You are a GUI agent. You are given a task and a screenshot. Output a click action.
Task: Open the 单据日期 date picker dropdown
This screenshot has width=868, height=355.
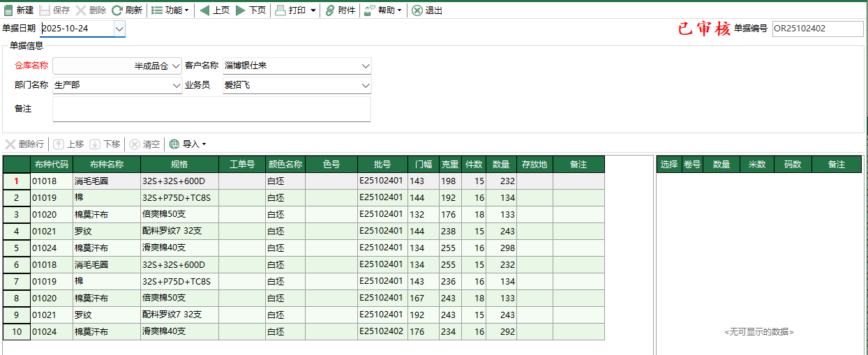pyautogui.click(x=119, y=29)
